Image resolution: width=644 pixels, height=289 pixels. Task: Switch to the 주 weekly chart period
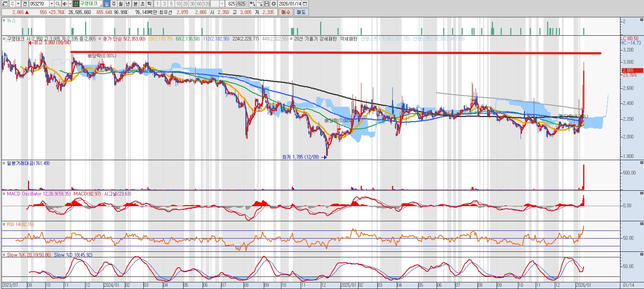[114, 4]
